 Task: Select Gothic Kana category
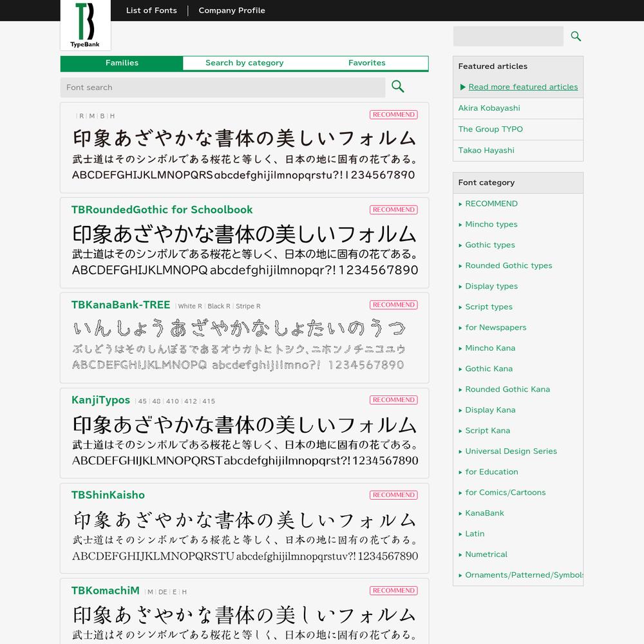[x=489, y=368]
